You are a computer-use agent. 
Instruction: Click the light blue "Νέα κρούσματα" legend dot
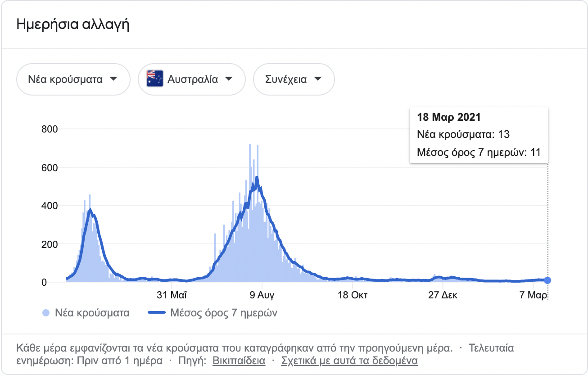(45, 313)
